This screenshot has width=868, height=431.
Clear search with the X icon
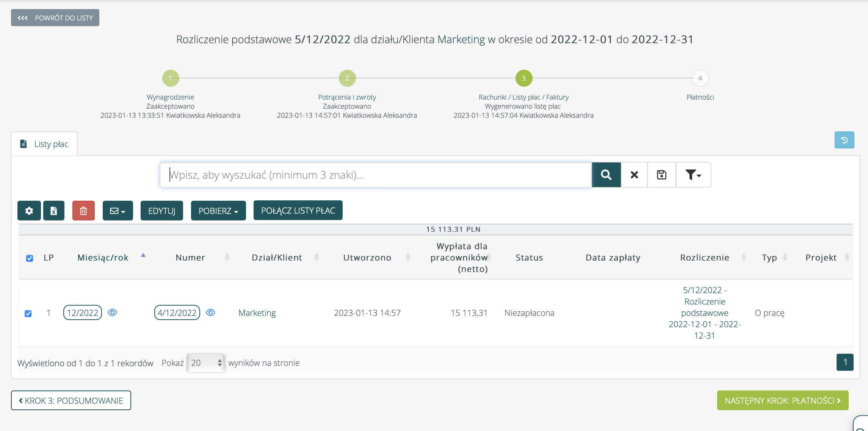[634, 175]
